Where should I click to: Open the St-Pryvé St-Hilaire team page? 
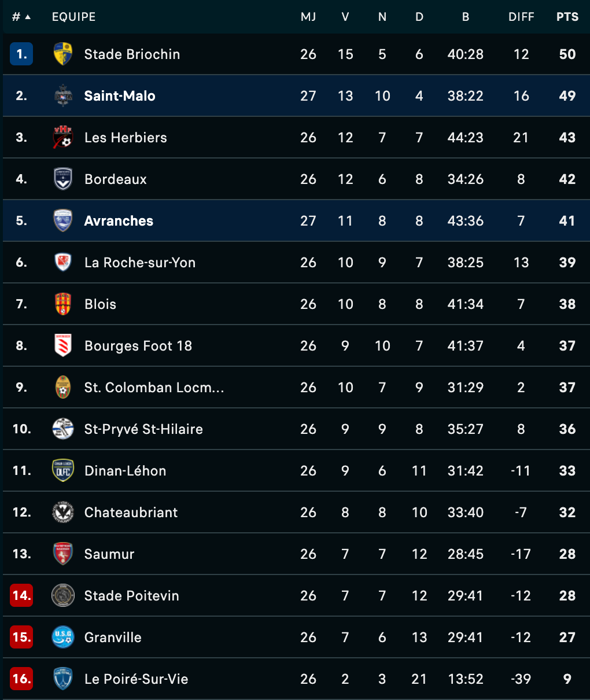tap(143, 429)
